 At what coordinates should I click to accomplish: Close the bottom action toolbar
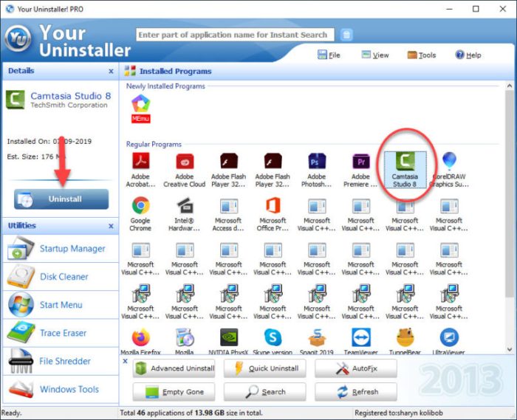(126, 361)
